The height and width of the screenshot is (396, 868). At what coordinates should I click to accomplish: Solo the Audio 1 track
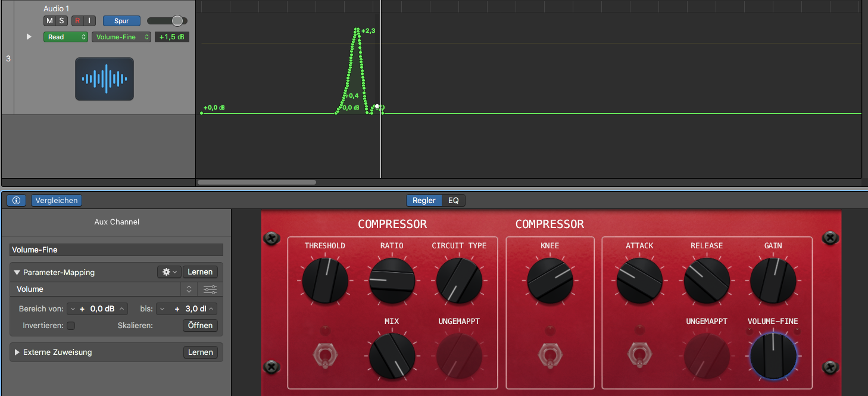point(61,21)
